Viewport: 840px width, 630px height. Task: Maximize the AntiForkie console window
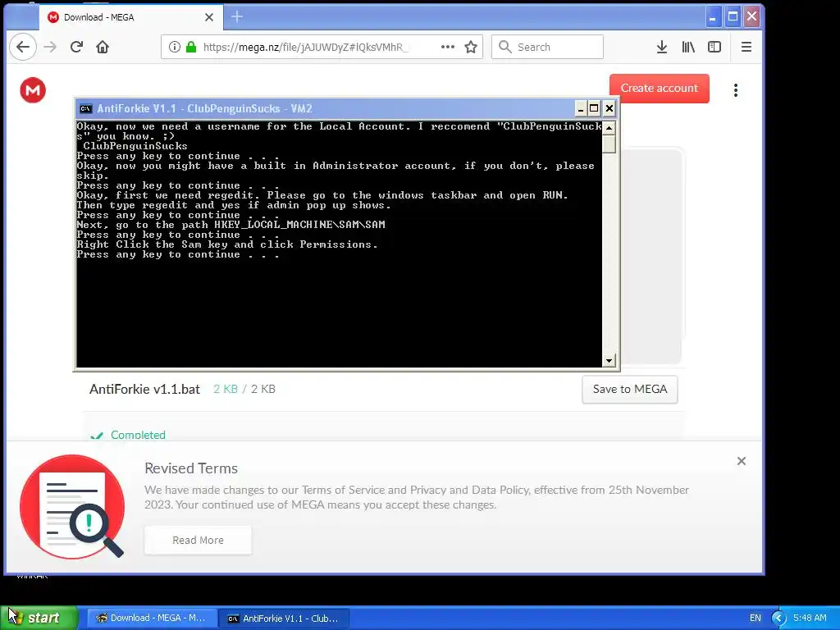[x=594, y=109]
